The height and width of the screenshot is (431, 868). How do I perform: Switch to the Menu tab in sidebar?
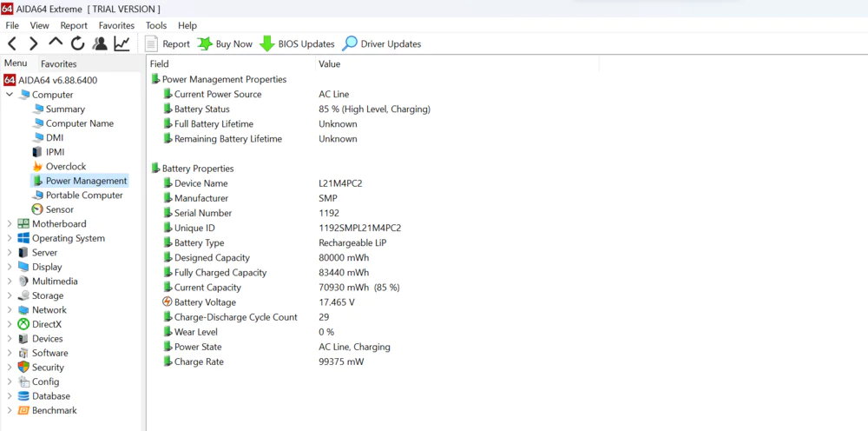[16, 63]
